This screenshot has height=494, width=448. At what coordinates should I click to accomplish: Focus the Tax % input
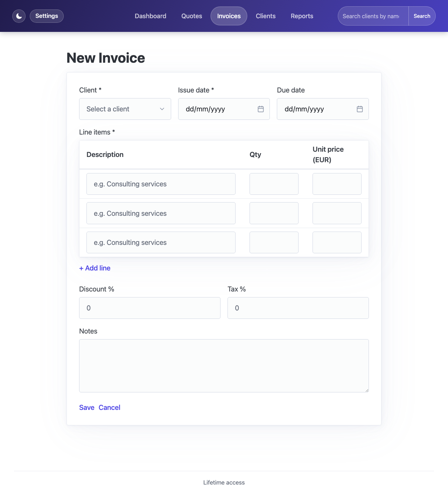click(298, 308)
